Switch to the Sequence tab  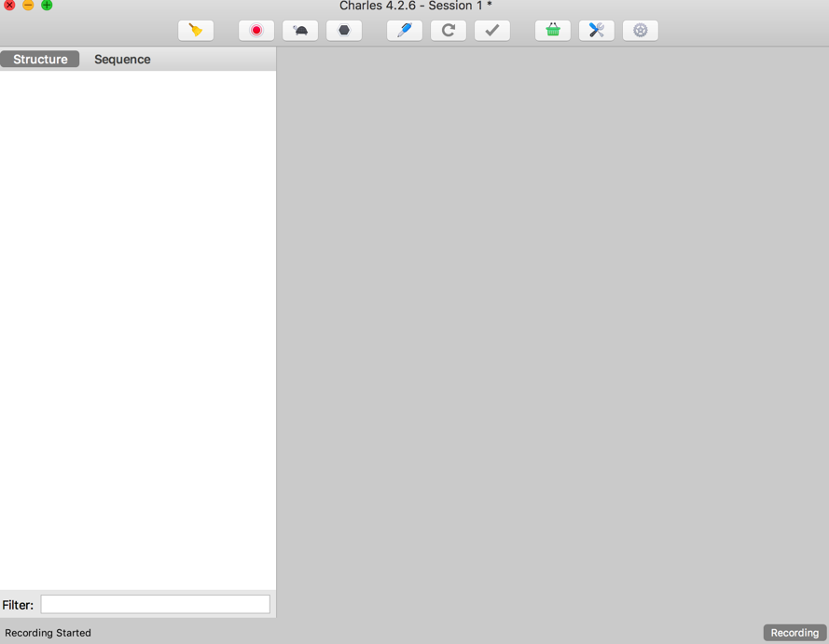[x=122, y=59]
